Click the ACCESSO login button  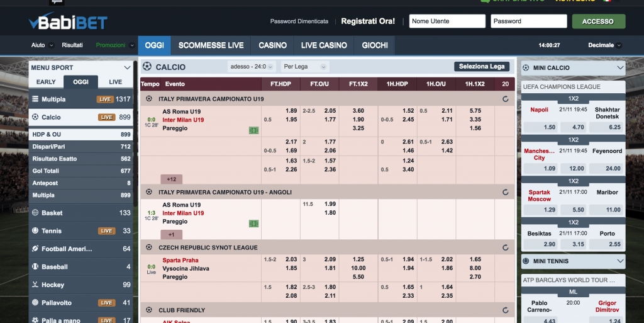point(599,21)
